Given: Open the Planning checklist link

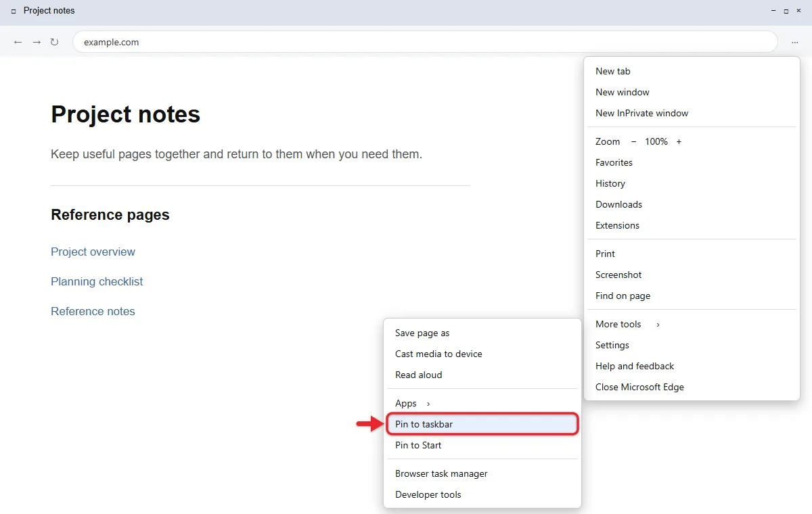Looking at the screenshot, I should (97, 281).
